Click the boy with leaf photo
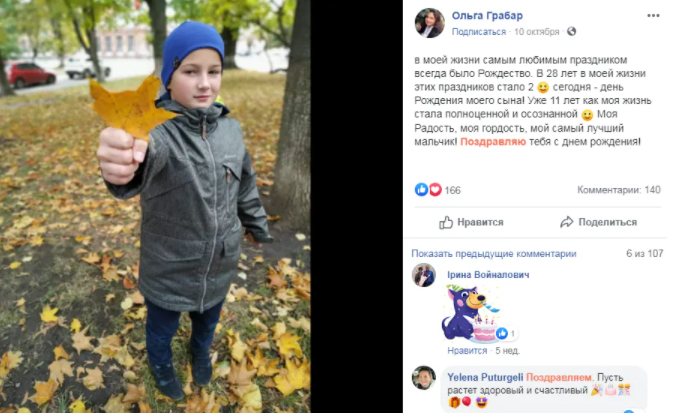The height and width of the screenshot is (414, 674). tap(155, 206)
